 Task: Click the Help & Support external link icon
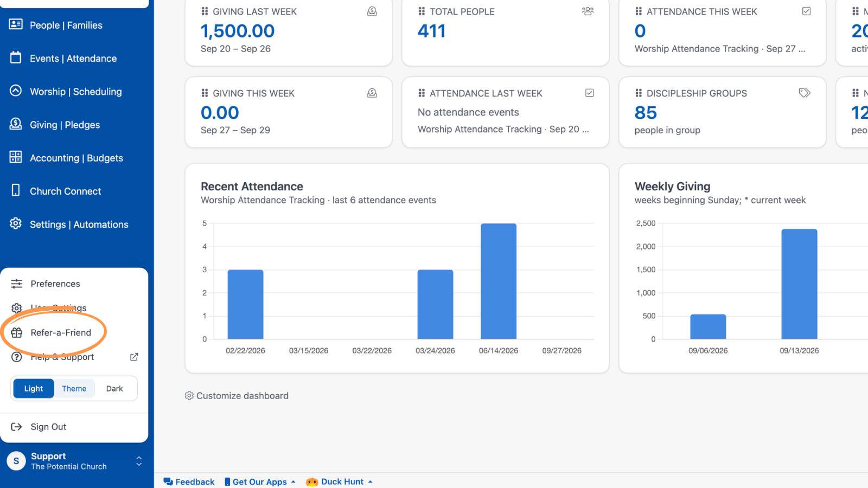click(x=134, y=357)
